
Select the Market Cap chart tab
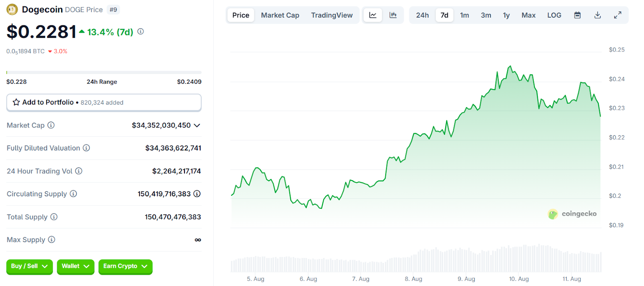(x=280, y=15)
